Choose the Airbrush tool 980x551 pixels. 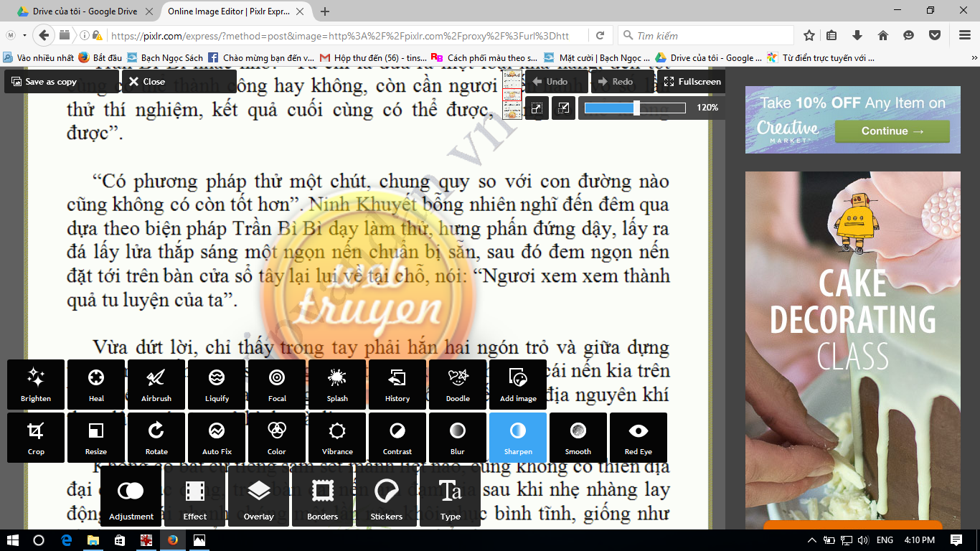pos(156,384)
